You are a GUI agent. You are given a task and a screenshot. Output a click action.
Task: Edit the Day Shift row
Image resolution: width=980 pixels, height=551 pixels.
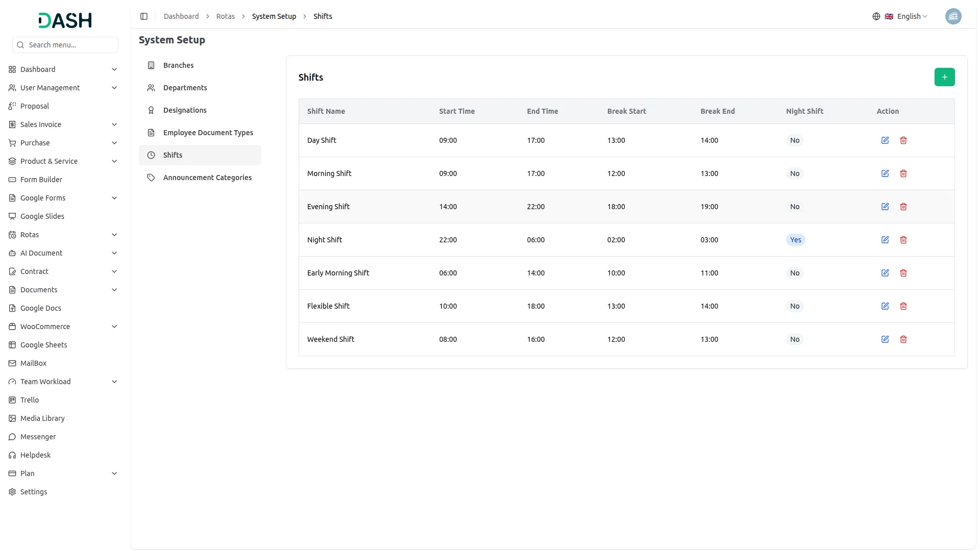coord(885,140)
